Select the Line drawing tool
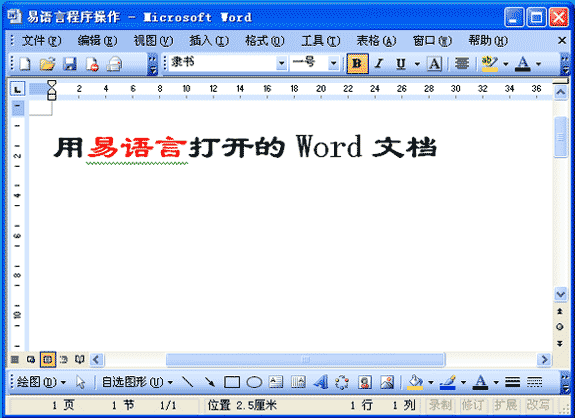This screenshot has width=575, height=418. pyautogui.click(x=188, y=382)
